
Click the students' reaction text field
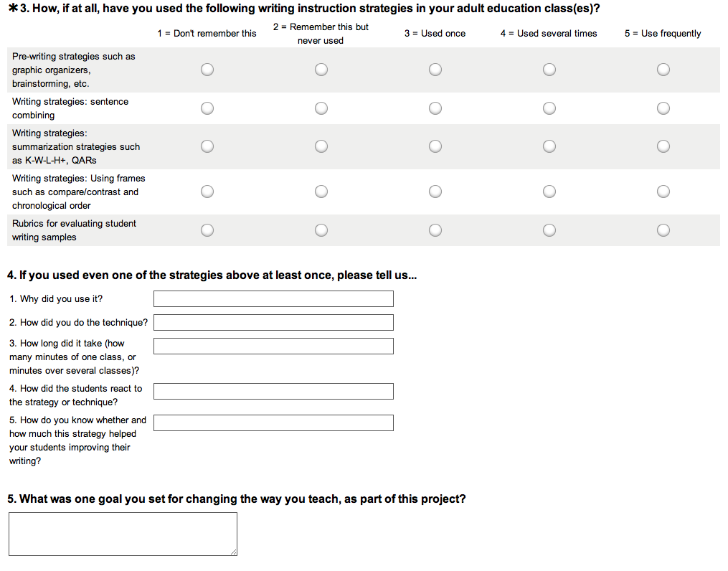coord(273,391)
